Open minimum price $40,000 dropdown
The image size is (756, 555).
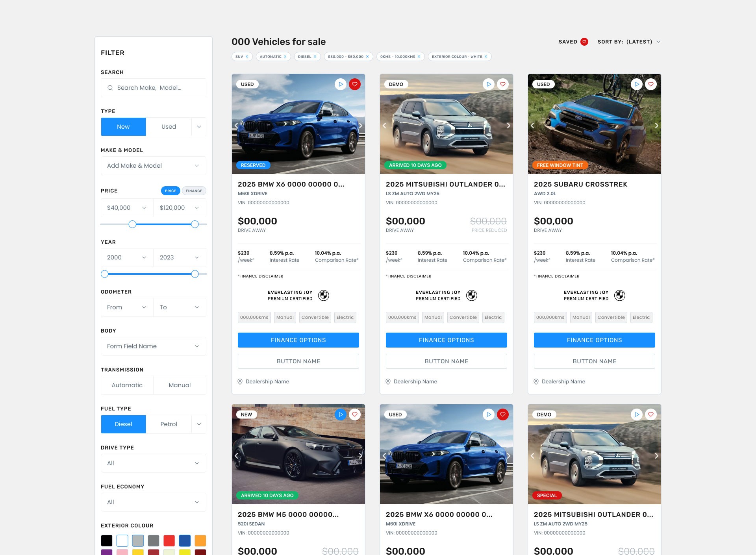(127, 208)
